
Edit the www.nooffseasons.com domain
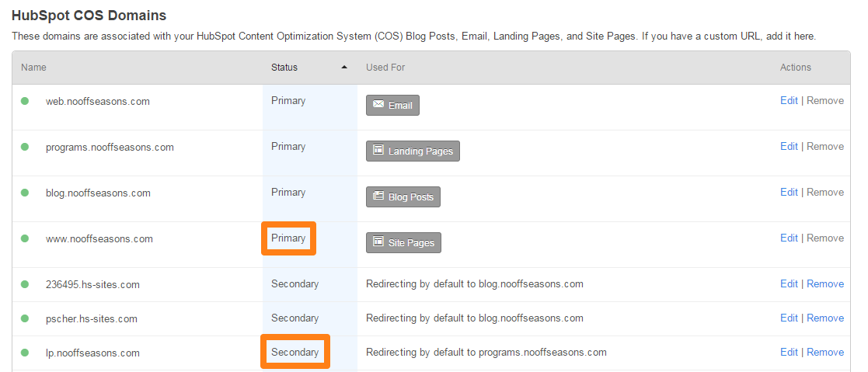coord(789,238)
